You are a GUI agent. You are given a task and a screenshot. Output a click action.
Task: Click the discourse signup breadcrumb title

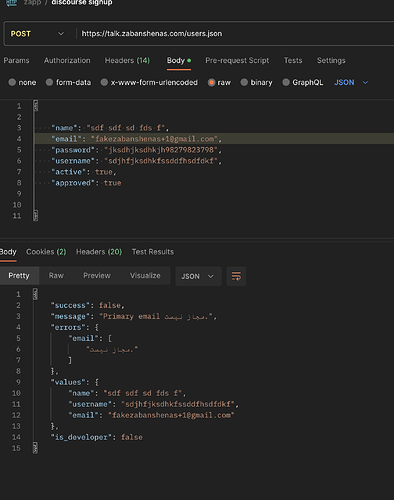click(x=82, y=3)
